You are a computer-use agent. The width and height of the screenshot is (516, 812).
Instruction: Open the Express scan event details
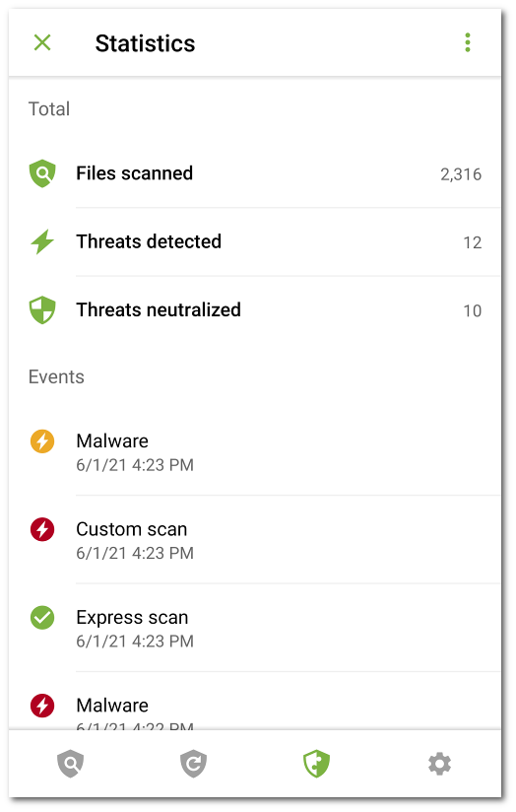coord(255,628)
